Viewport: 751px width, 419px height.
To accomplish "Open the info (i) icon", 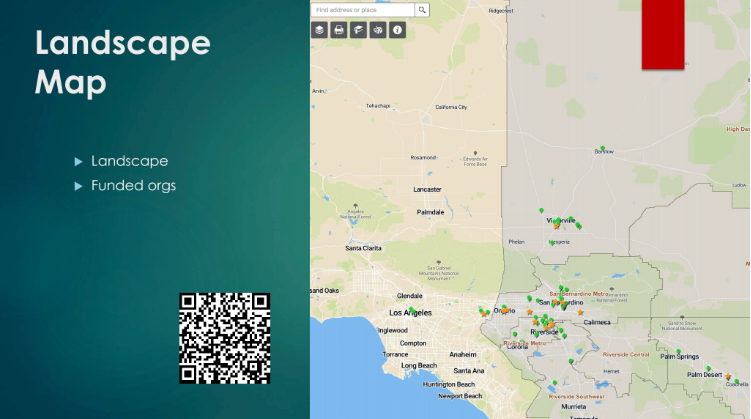I will coord(398,30).
